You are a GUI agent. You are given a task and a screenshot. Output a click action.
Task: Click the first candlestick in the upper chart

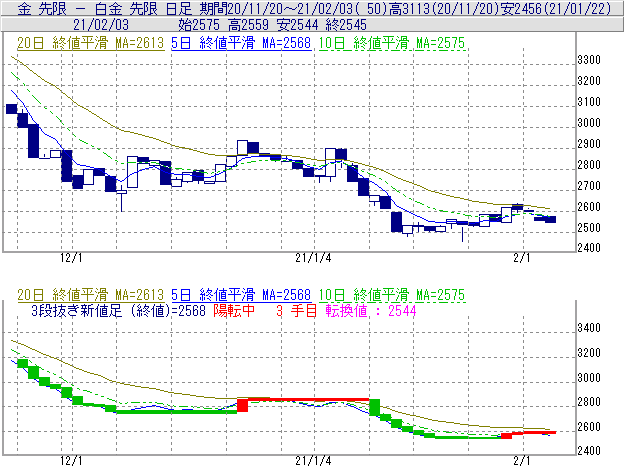12,109
